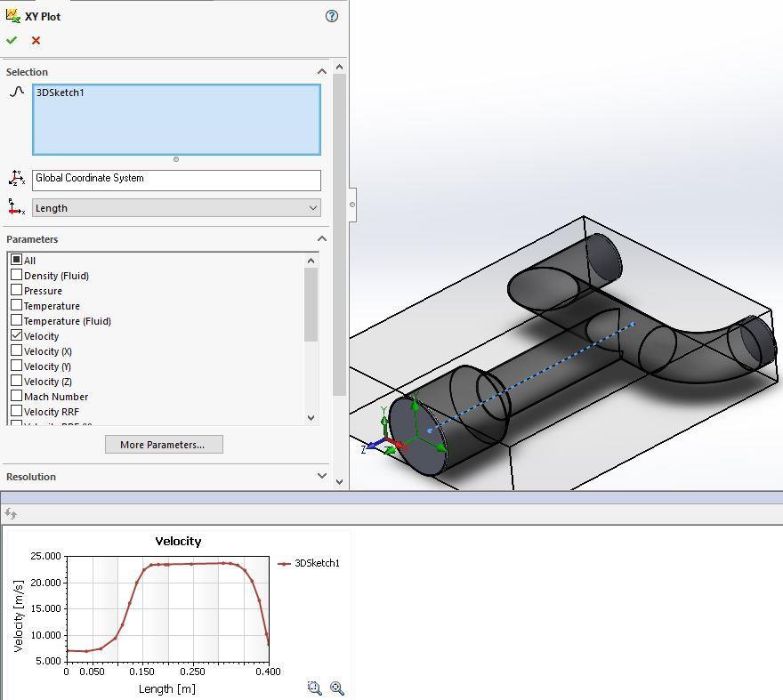
Task: Click the property panel scroll down arrow
Action: point(340,482)
